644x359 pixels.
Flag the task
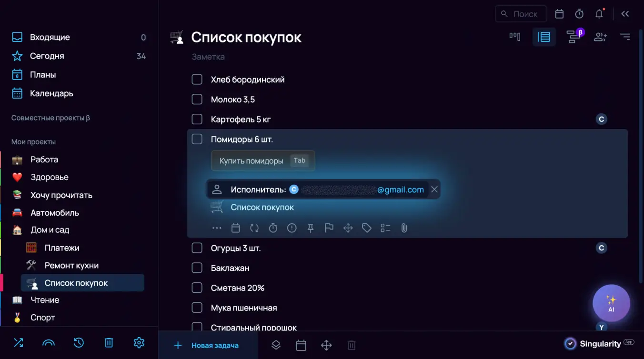point(329,228)
